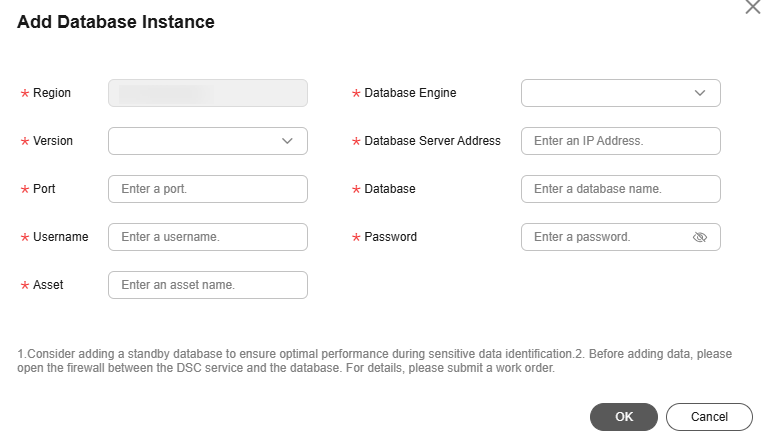Click the Database Engine label text
Viewport: 767px width, 437px height.
click(410, 93)
